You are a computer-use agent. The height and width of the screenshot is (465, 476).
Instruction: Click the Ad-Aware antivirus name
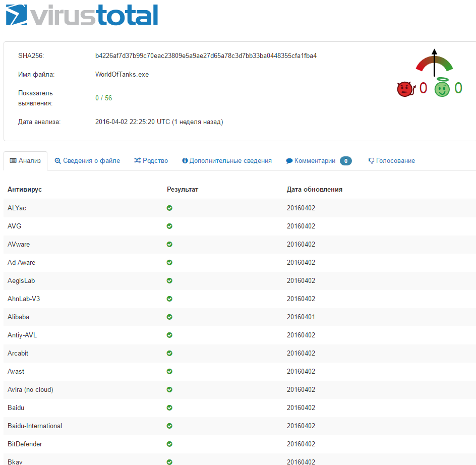tap(21, 262)
